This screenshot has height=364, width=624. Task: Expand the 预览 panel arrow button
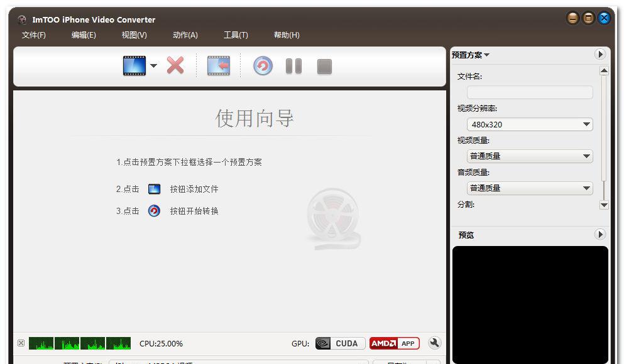(600, 234)
